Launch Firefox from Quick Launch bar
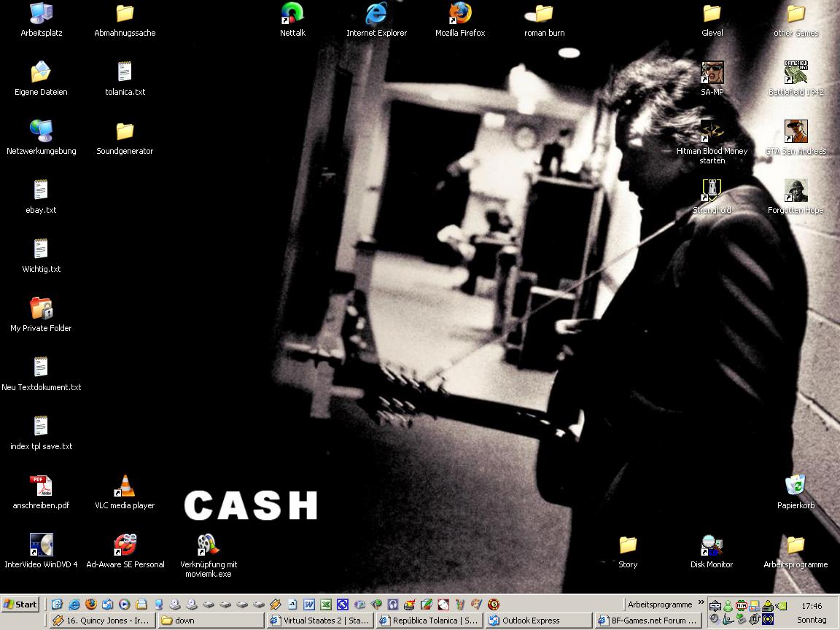This screenshot has width=840, height=630. click(91, 604)
